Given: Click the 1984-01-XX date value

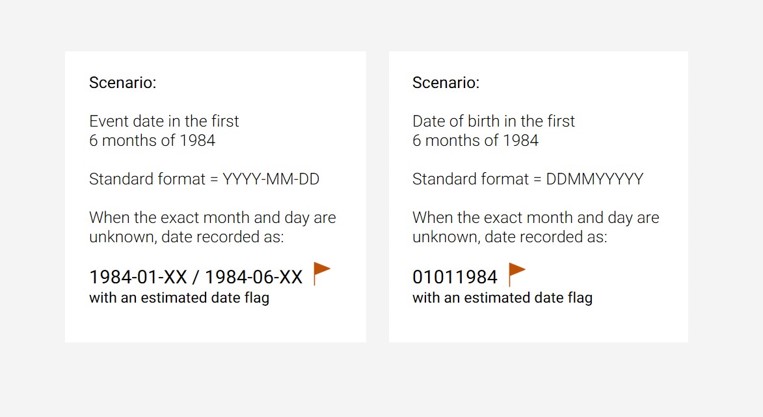Looking at the screenshot, I should click(x=138, y=277).
